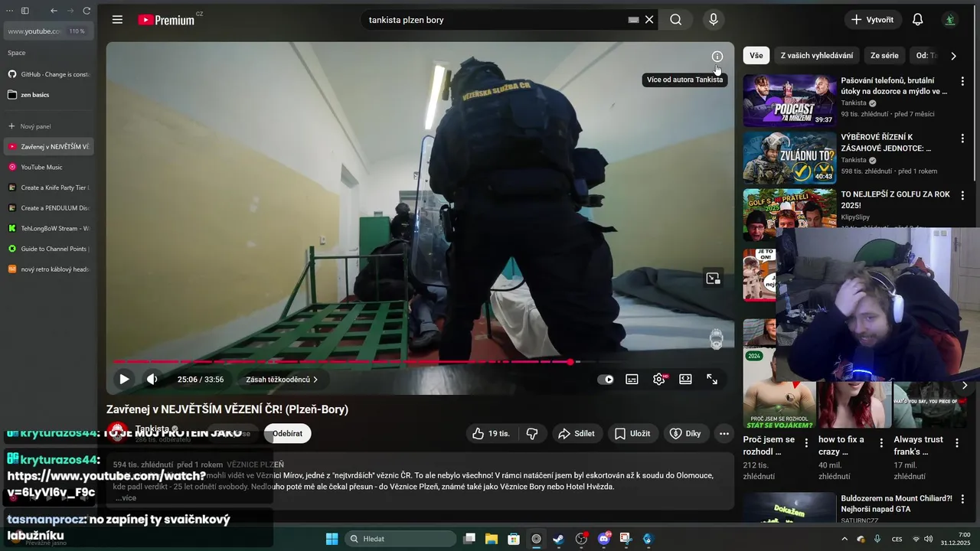Open the on-screen keyboard icon in search

(x=633, y=20)
